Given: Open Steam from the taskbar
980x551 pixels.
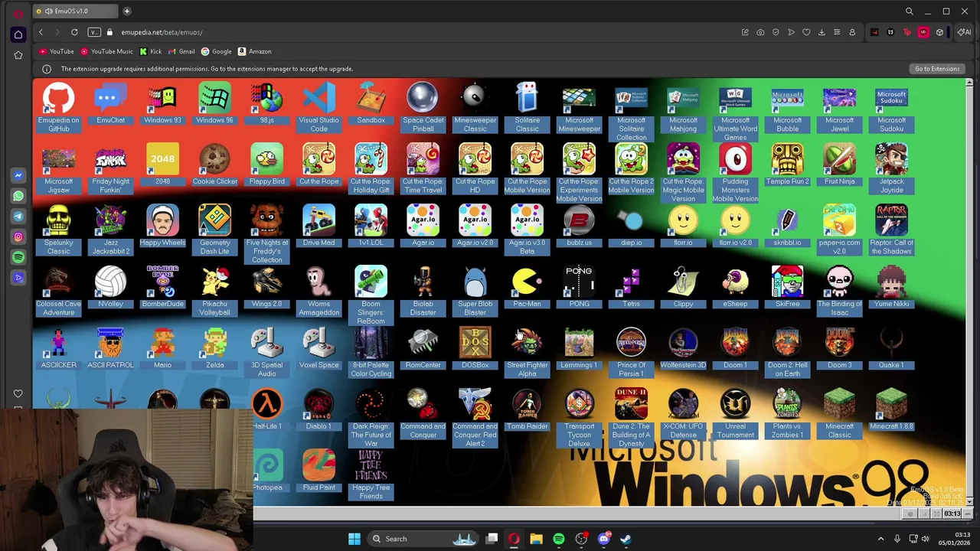Looking at the screenshot, I should [626, 539].
